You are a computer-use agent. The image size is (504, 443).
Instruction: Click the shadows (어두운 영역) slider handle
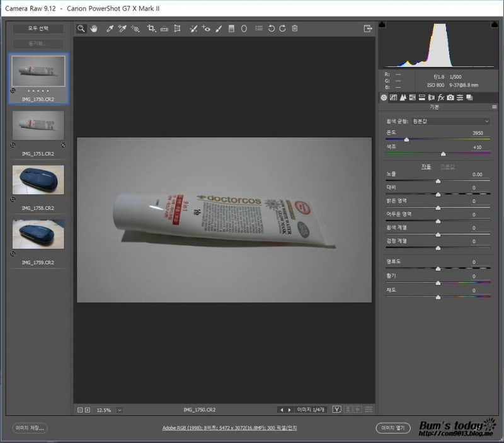click(x=438, y=221)
